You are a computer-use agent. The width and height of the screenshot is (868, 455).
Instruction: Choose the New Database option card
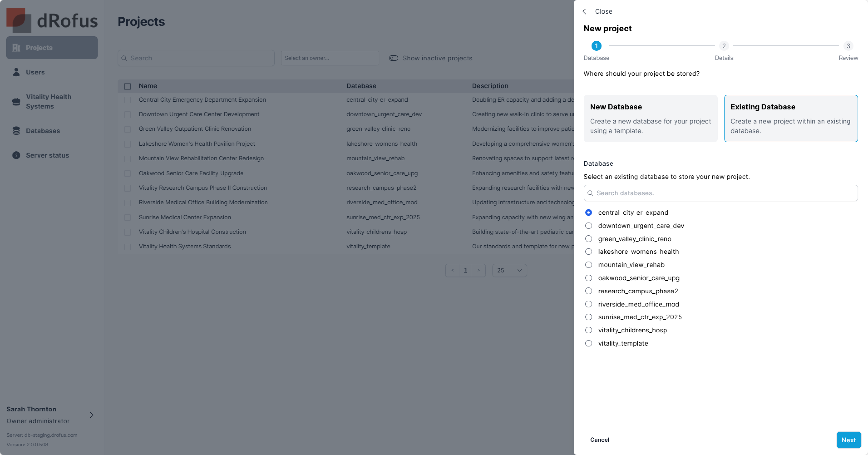tap(650, 119)
